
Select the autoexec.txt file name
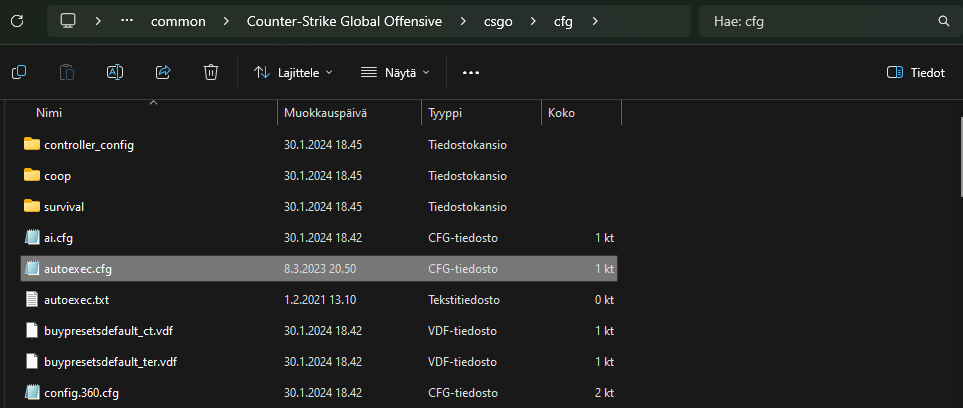77,300
